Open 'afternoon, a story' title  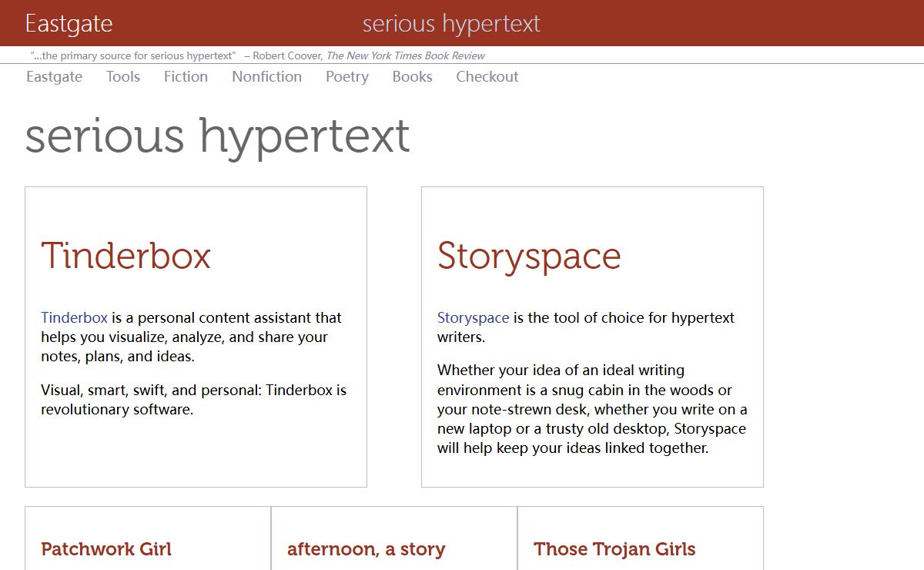[x=366, y=549]
